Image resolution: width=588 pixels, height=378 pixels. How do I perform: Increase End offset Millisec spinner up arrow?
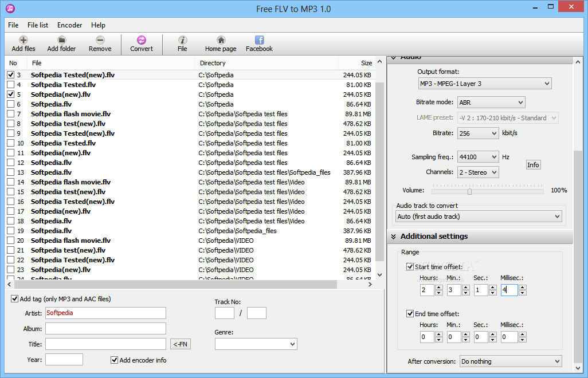pyautogui.click(x=523, y=334)
